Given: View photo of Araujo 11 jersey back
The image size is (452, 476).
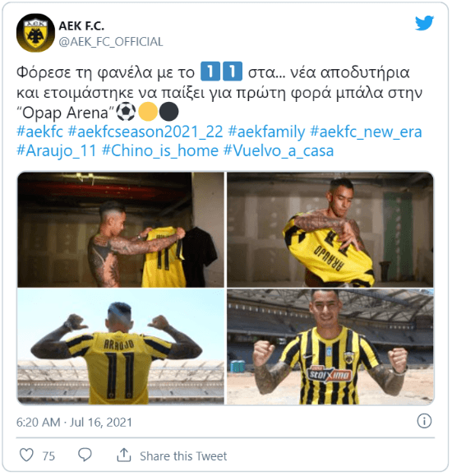Looking at the screenshot, I should (121, 347).
